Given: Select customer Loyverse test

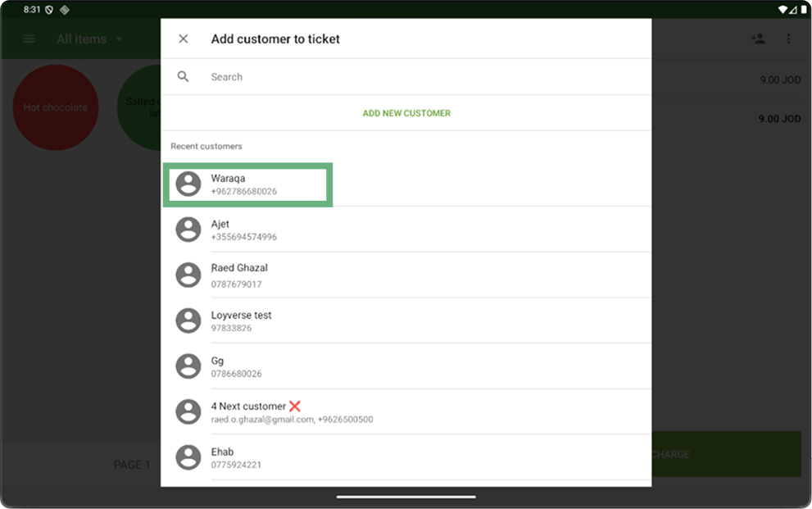Looking at the screenshot, I should (x=406, y=320).
